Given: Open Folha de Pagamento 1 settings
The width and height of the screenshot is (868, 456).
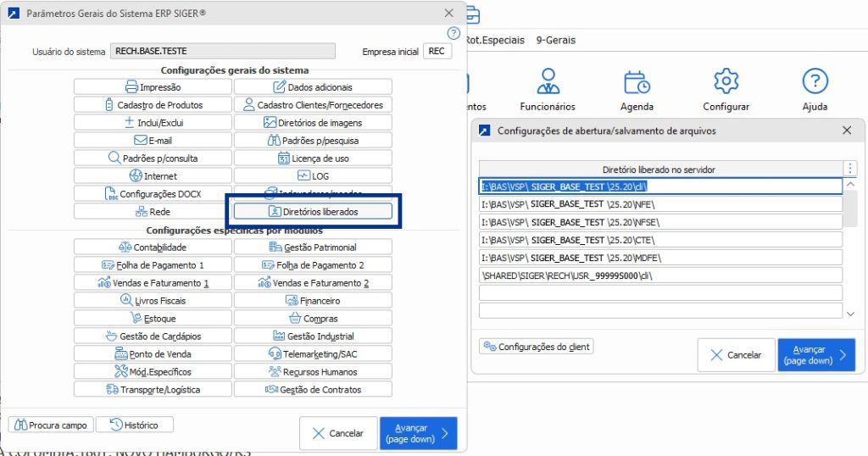Looking at the screenshot, I should 153,264.
